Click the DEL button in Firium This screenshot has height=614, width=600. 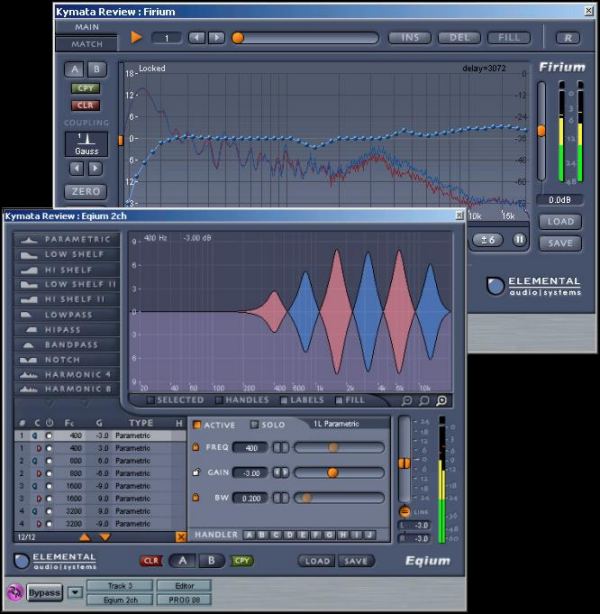(459, 38)
